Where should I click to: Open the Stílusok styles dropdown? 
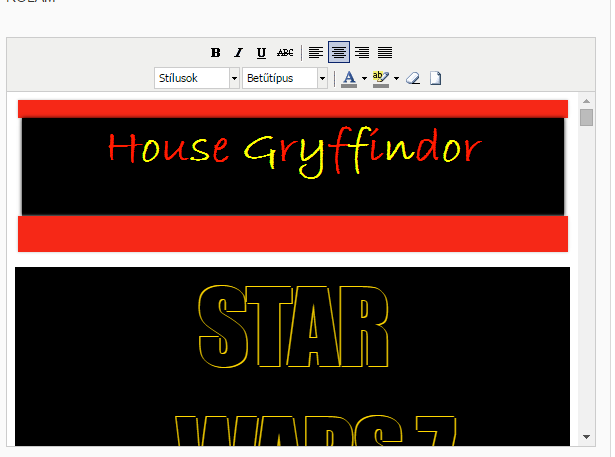coord(197,78)
